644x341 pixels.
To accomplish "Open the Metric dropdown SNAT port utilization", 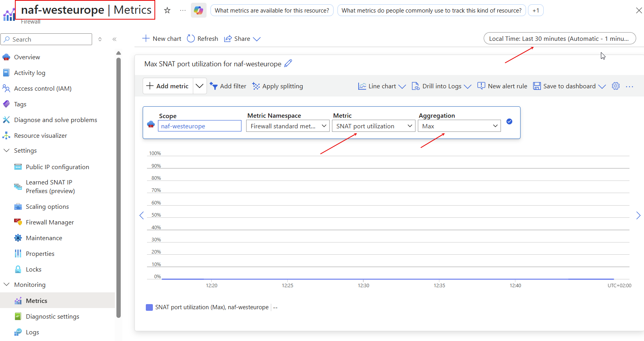I will 373,126.
